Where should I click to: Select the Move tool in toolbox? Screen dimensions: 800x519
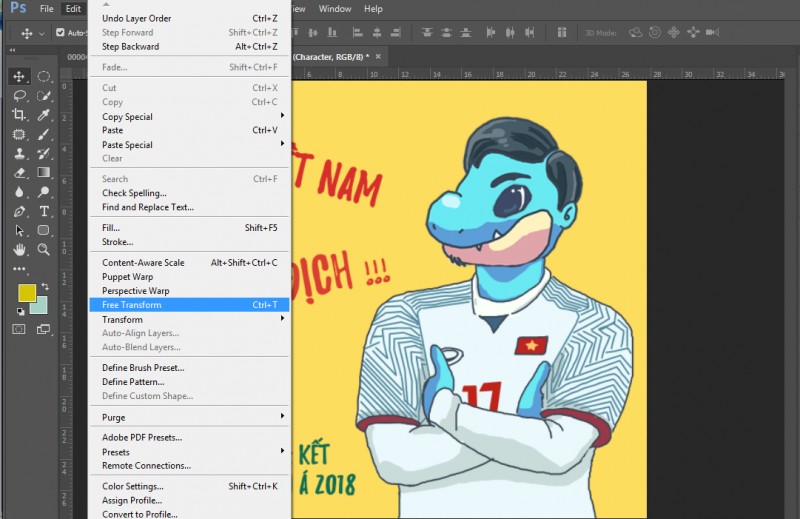19,77
